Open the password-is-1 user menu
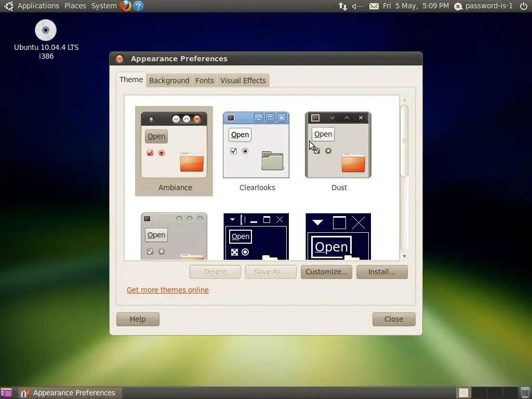Viewport: 532px width, 399px height. coord(484,6)
